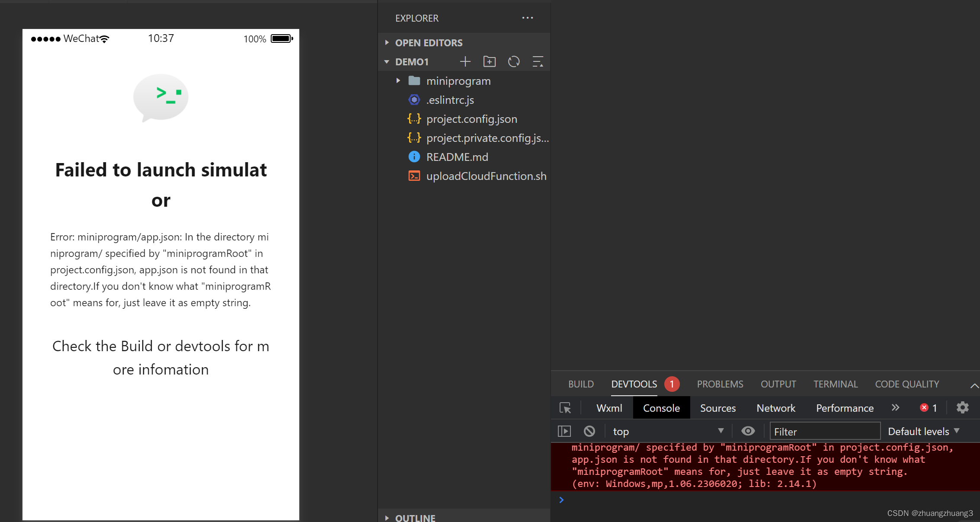Open the Explorer more actions ellipsis

tap(528, 18)
